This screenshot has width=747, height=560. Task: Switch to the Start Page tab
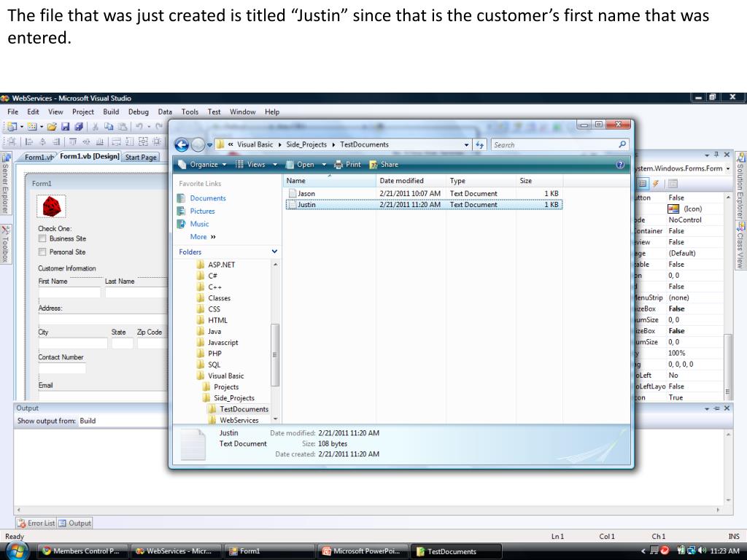click(x=141, y=157)
